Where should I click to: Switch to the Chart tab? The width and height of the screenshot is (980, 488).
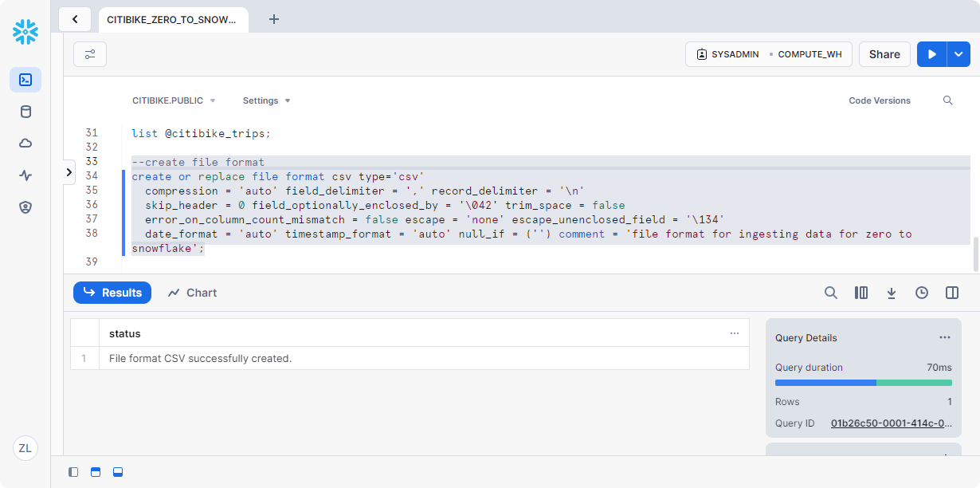[193, 293]
